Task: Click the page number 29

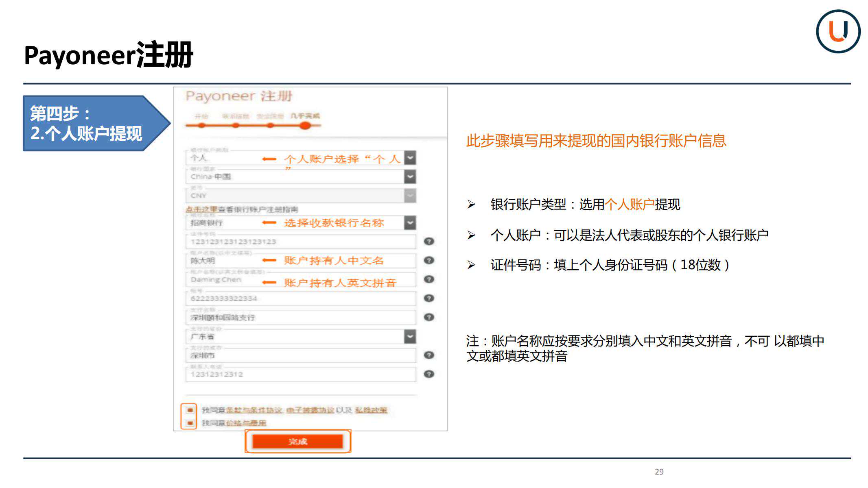Action: (x=659, y=471)
